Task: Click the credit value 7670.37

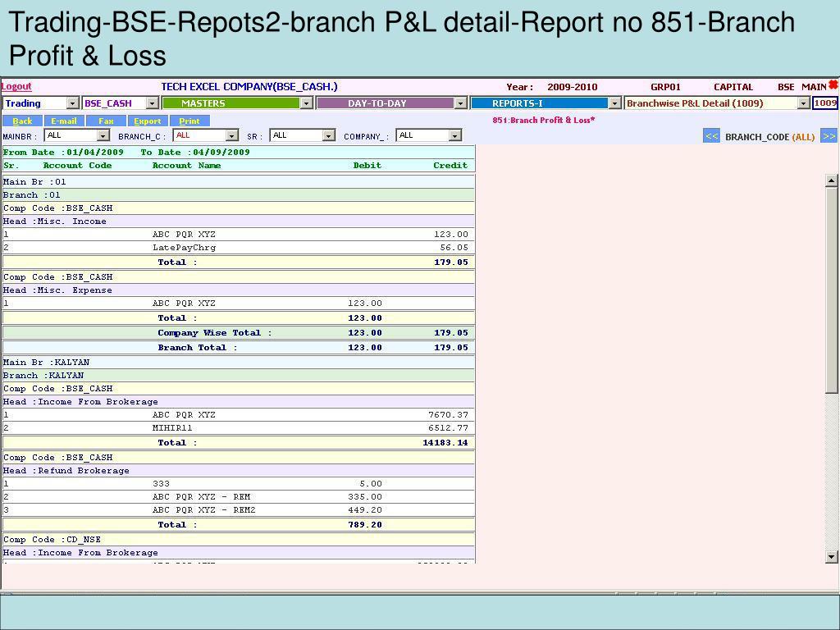Action: (x=448, y=414)
